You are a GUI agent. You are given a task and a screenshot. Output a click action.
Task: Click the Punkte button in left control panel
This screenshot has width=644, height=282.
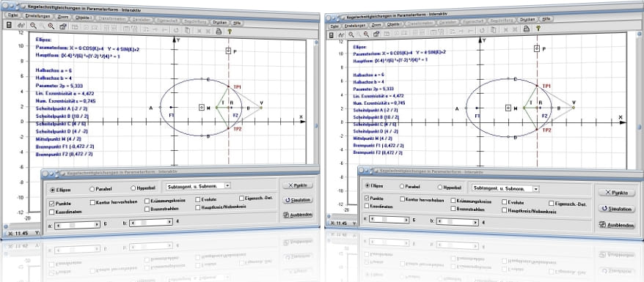point(298,185)
